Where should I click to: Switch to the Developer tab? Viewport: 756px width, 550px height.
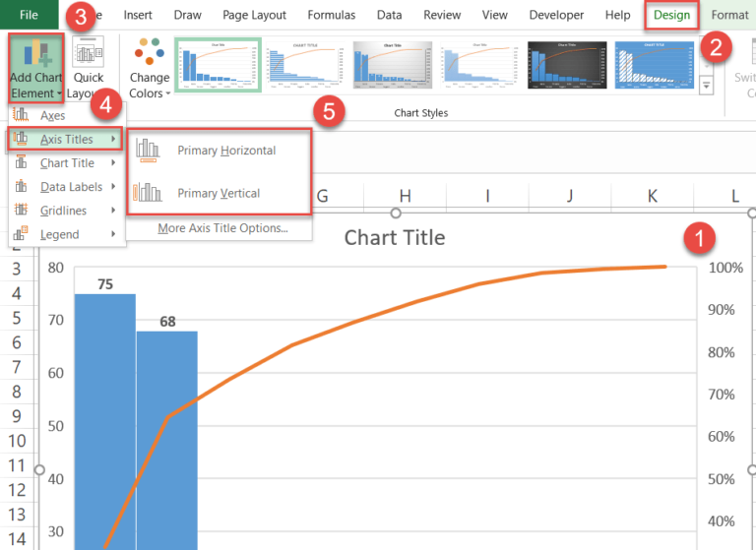(x=556, y=15)
